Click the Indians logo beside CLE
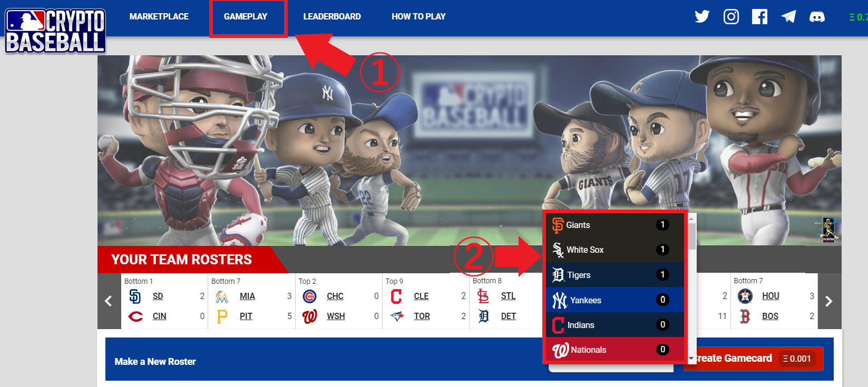 (x=396, y=296)
